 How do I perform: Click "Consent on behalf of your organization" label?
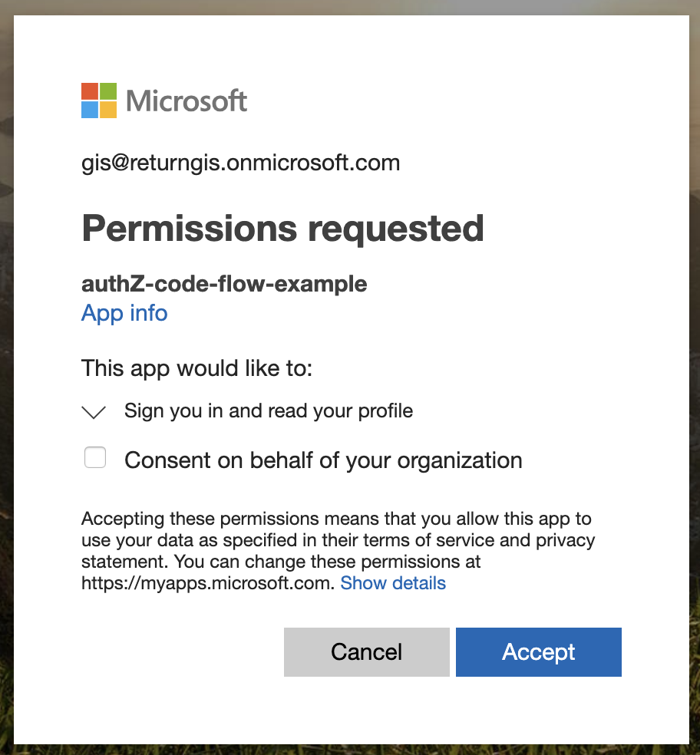click(323, 460)
